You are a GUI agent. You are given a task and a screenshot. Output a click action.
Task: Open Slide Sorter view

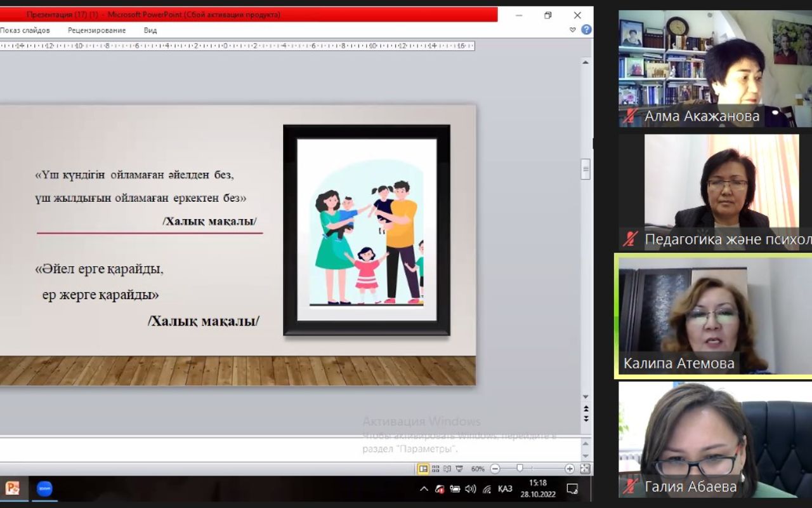(435, 469)
